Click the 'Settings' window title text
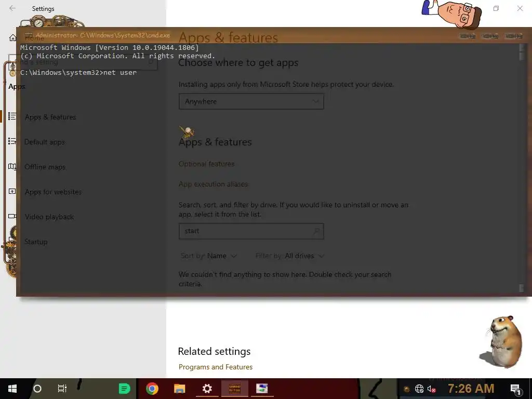This screenshot has width=532, height=399. coord(43,8)
